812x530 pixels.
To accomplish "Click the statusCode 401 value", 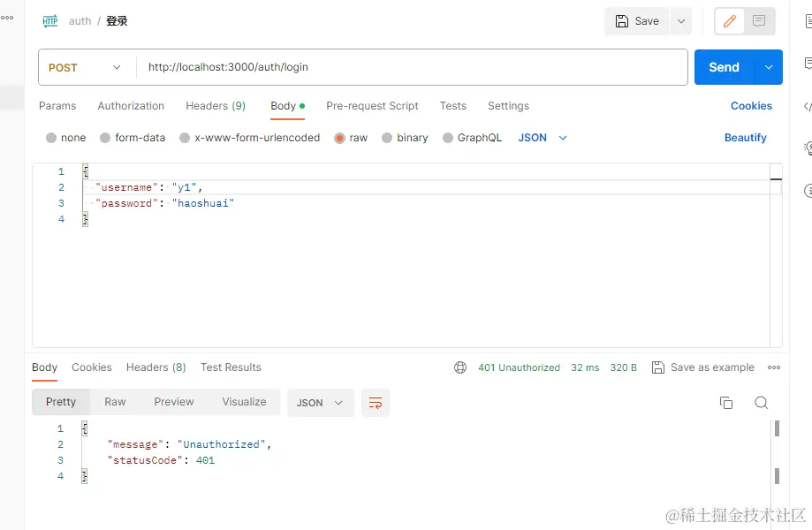I will pyautogui.click(x=205, y=460).
